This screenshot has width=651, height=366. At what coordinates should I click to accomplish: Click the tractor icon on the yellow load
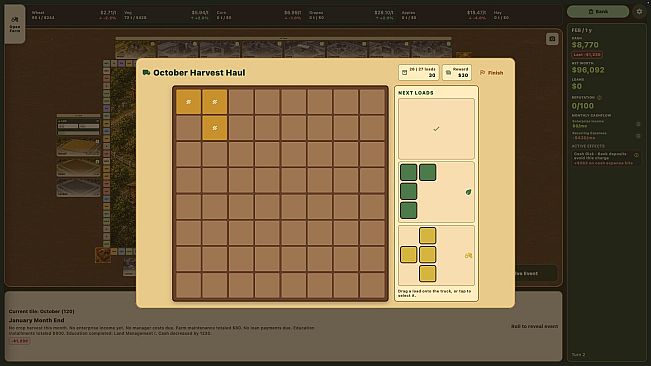[x=468, y=256]
